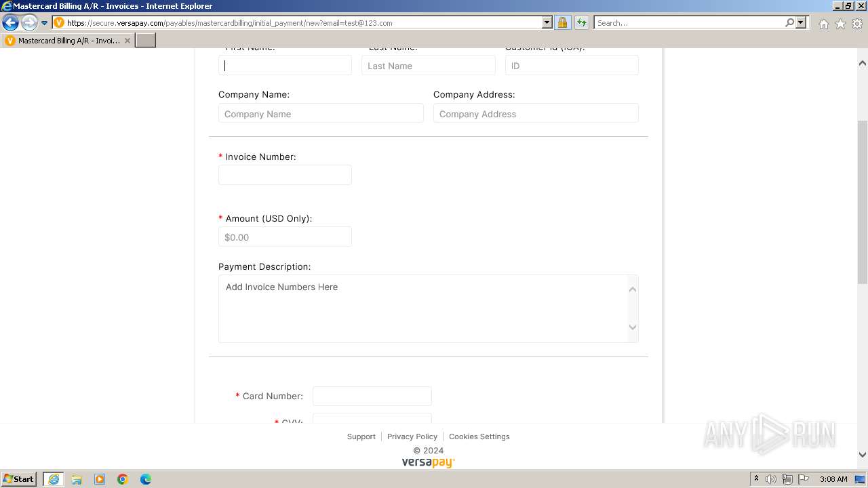Click the Invoice Number input field
This screenshot has width=868, height=488.
click(285, 175)
